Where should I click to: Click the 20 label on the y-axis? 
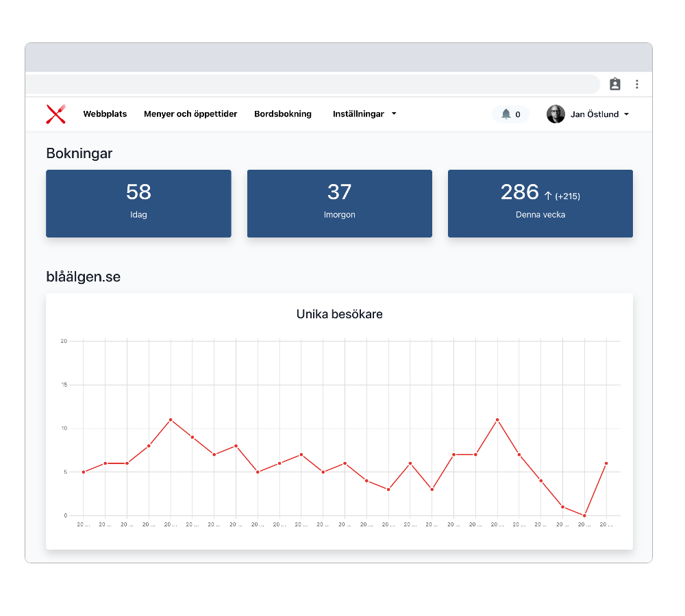(64, 341)
